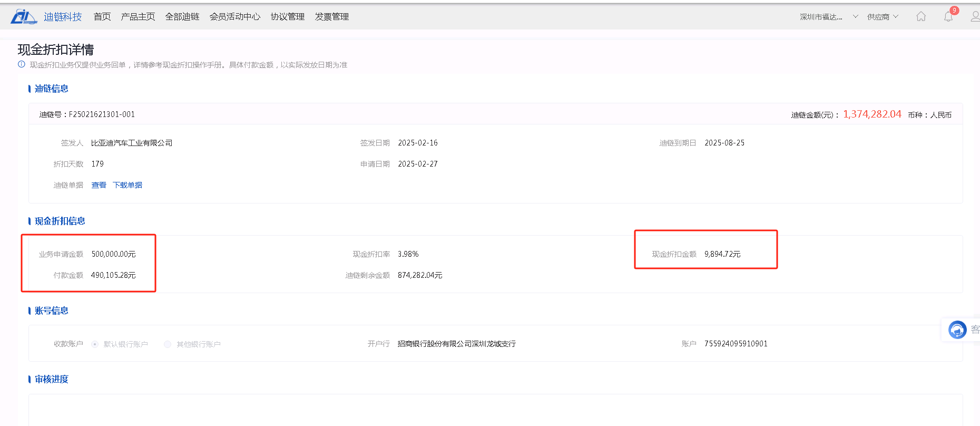Viewport: 980px width, 426px height.
Task: Click the info icon beside the notice text
Action: 22,65
